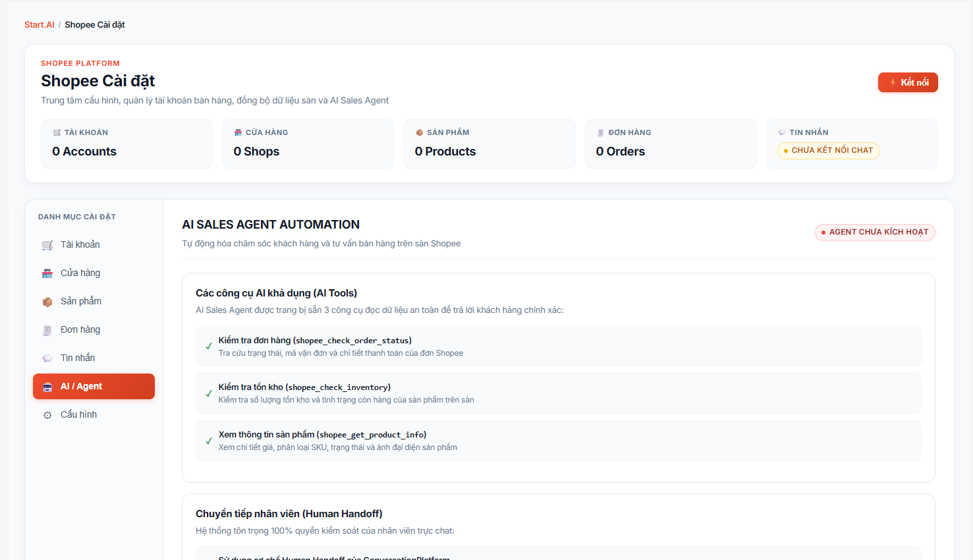The width and height of the screenshot is (973, 560).
Task: Click the lightning icon on Kết nối button
Action: [x=893, y=82]
